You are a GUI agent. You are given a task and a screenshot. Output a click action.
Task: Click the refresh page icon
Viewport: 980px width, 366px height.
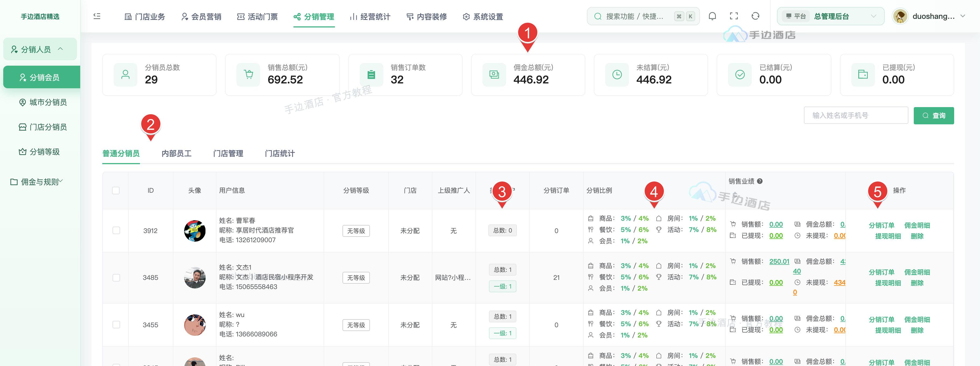755,16
